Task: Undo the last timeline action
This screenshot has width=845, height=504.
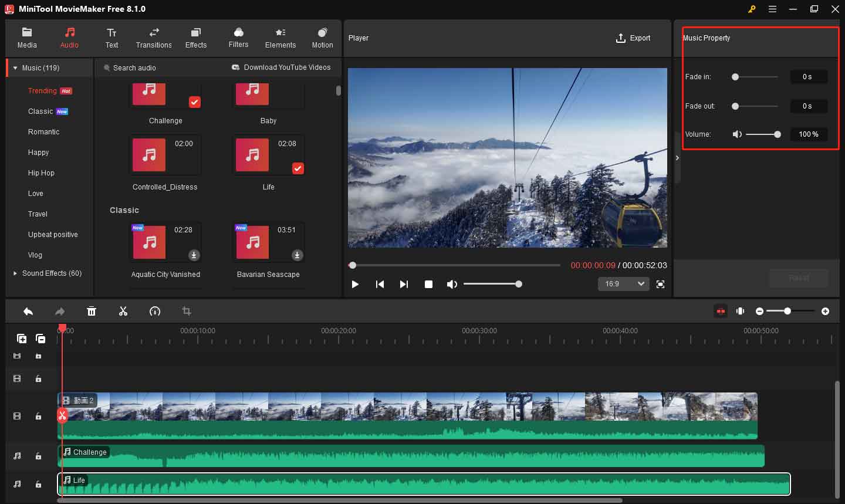Action: coord(28,312)
